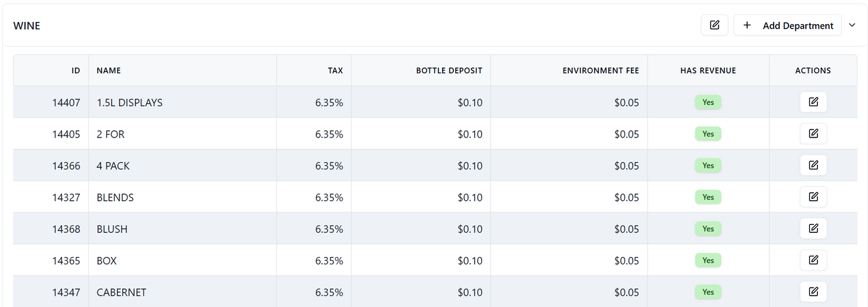Click the edit icon for 1.5L DISPLAYS row
The width and height of the screenshot is (868, 307).
click(813, 102)
